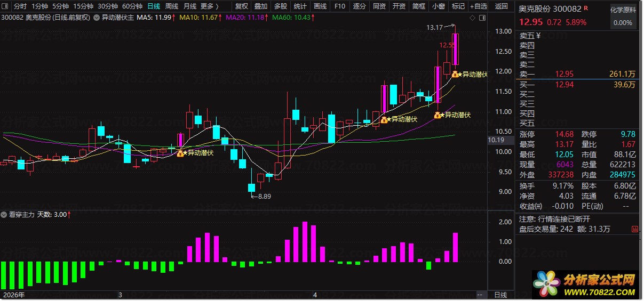644x301 pixels.
Task: Toggle the 简框 simple frame mode
Action: 419,6
